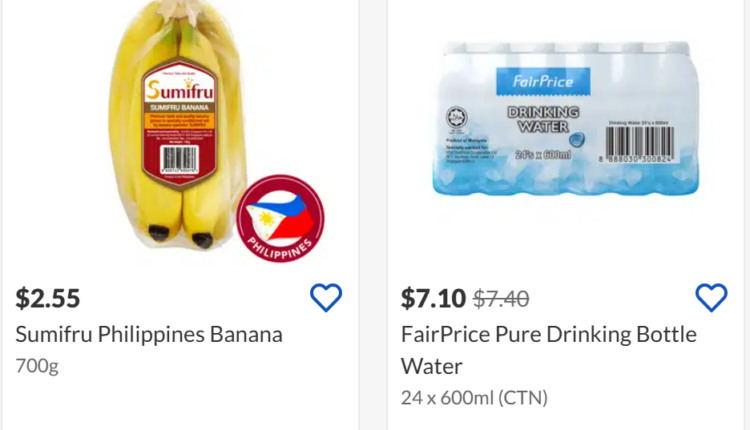Add FairPrice water to wishlist via heart
The height and width of the screenshot is (430, 750).
tap(711, 297)
